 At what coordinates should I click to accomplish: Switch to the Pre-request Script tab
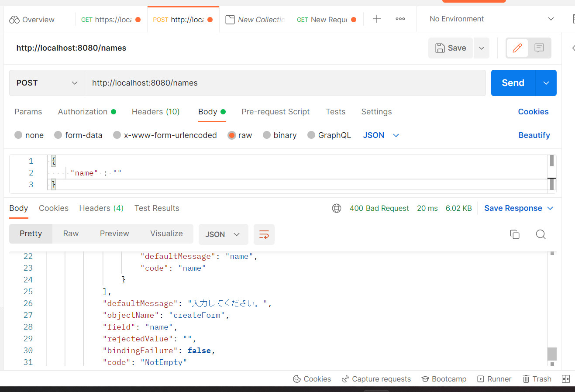pos(275,112)
